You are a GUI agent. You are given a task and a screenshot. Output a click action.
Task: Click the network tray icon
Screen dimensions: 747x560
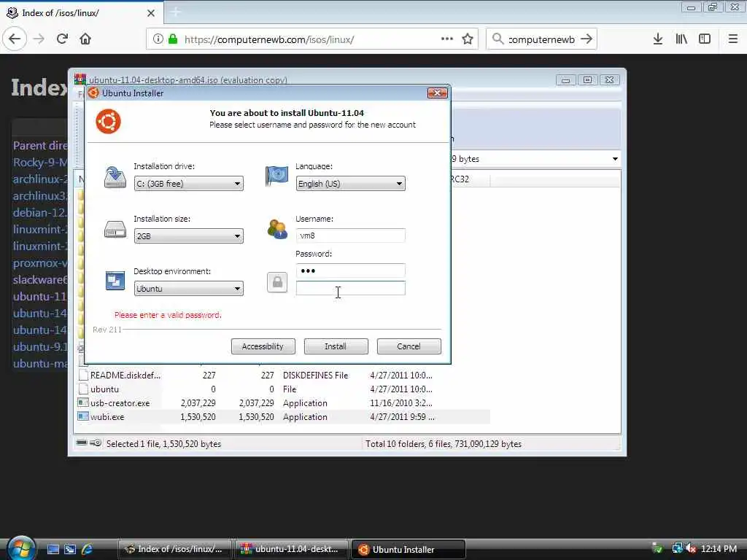[x=677, y=549]
